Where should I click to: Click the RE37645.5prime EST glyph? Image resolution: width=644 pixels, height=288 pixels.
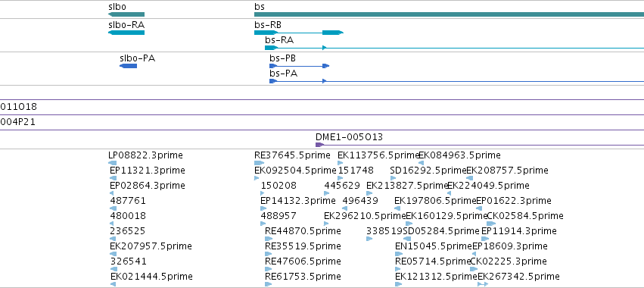[x=259, y=163]
